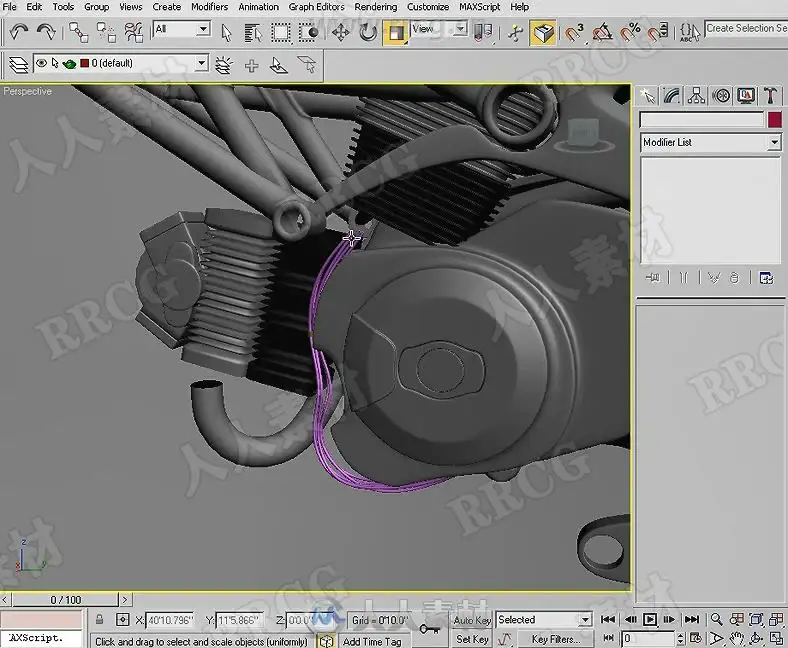Click the Pin Stack icon
Image resolution: width=788 pixels, height=648 pixels.
(x=653, y=277)
